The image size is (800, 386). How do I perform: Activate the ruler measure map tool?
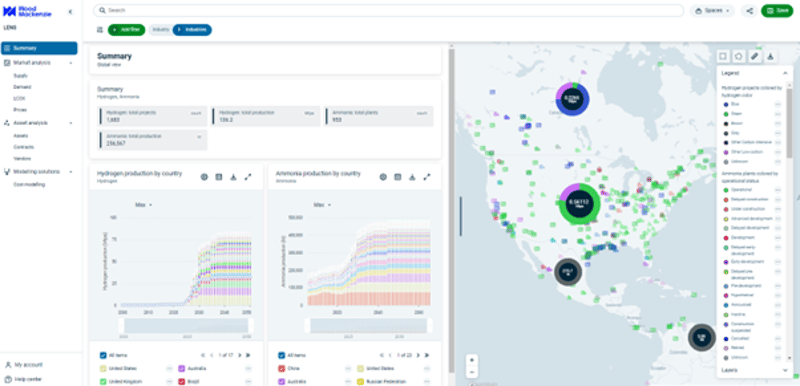point(755,56)
